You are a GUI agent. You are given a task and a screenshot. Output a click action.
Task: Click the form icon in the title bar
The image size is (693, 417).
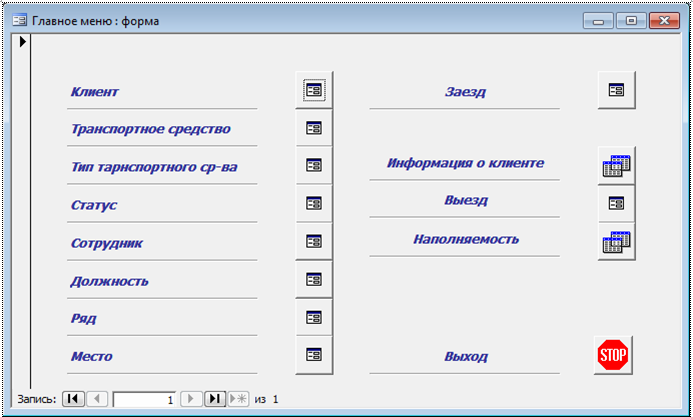coord(19,21)
